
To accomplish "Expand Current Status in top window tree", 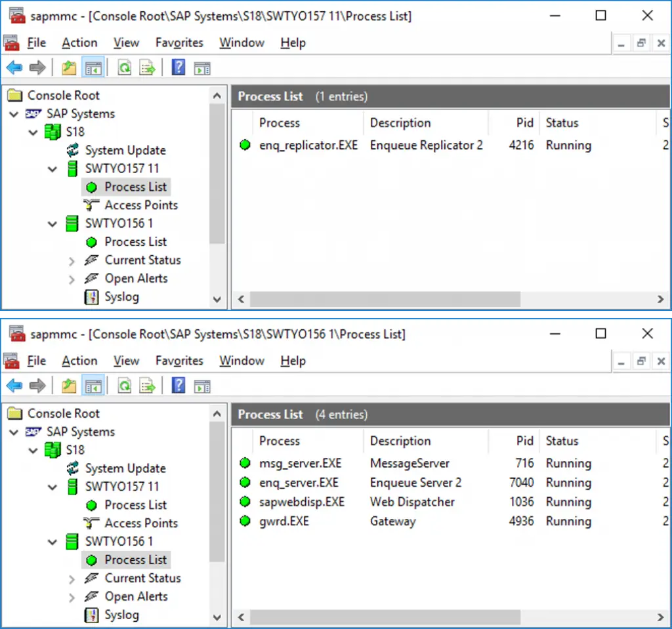I will point(72,261).
